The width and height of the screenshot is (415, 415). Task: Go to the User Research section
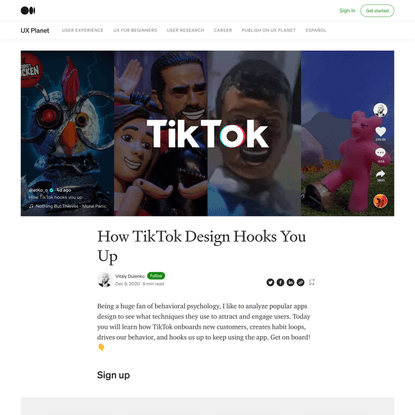click(x=185, y=30)
